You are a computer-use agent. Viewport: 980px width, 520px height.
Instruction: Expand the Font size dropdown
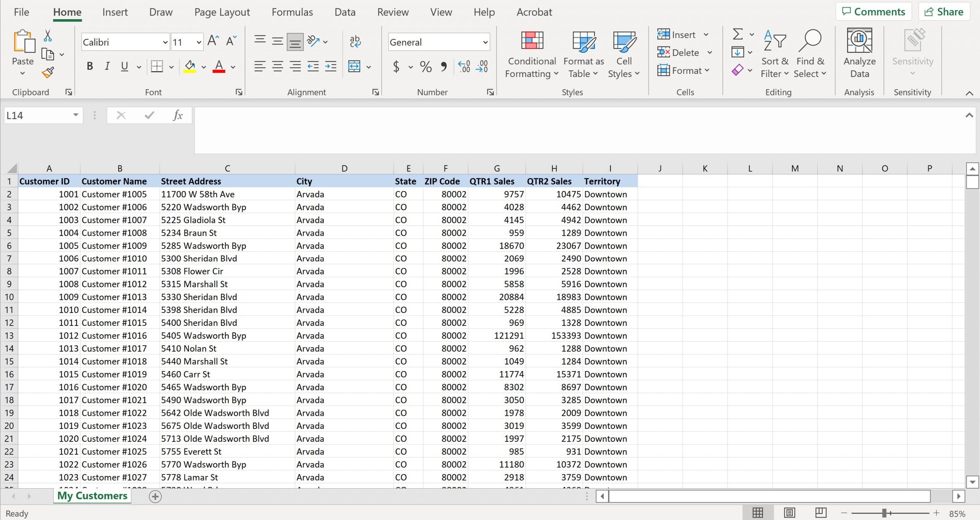click(x=199, y=42)
